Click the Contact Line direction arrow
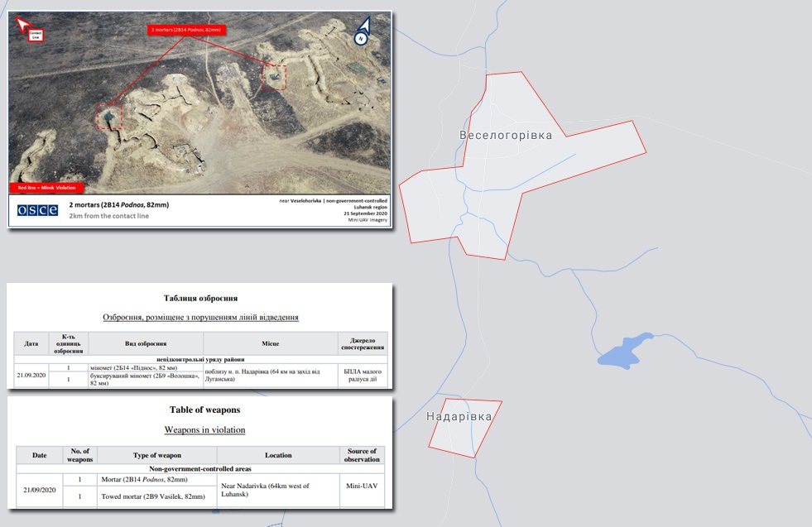This screenshot has width=812, height=527. pyautogui.click(x=25, y=23)
